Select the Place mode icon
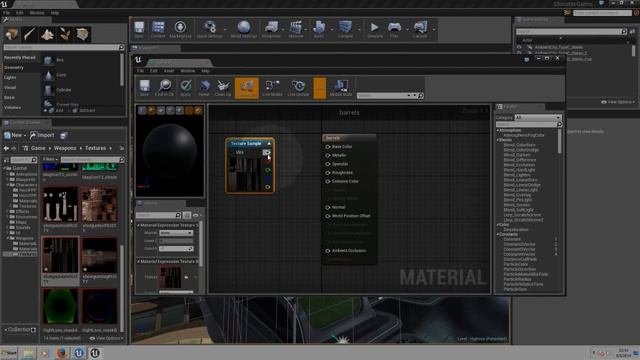 coord(12,34)
